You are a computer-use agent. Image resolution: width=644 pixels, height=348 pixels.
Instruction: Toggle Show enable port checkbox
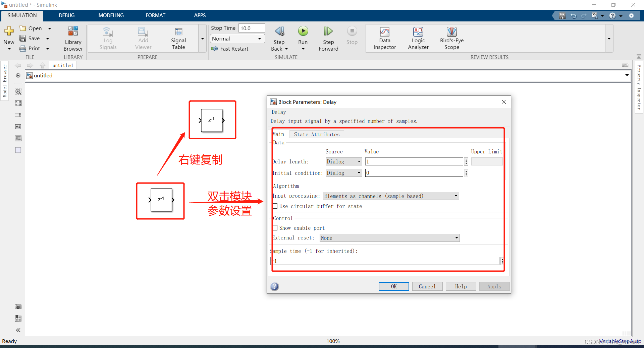(275, 228)
